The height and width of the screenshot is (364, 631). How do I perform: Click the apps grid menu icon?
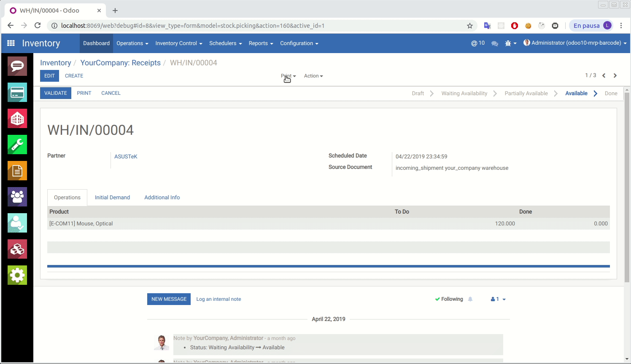pyautogui.click(x=11, y=43)
